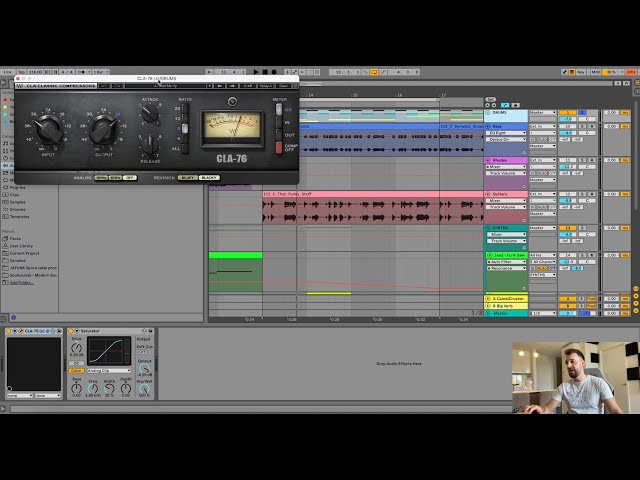Unfold the Guitars track with its arrow

coord(488,194)
